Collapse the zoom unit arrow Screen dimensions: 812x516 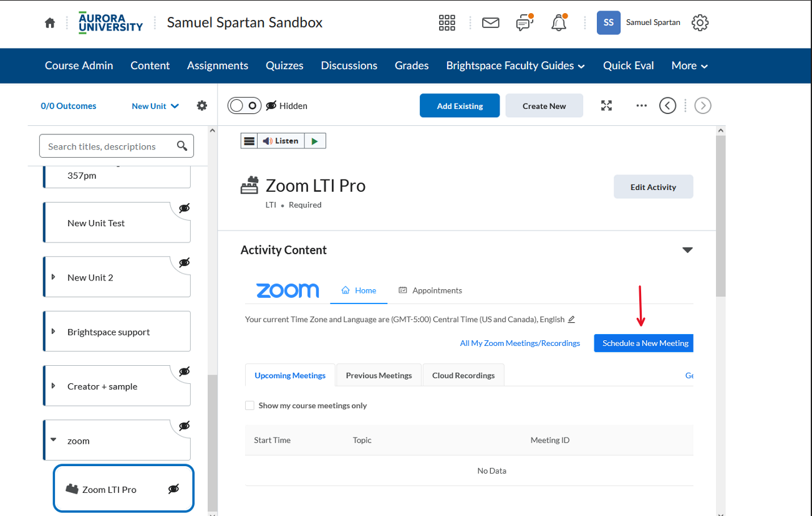(53, 440)
